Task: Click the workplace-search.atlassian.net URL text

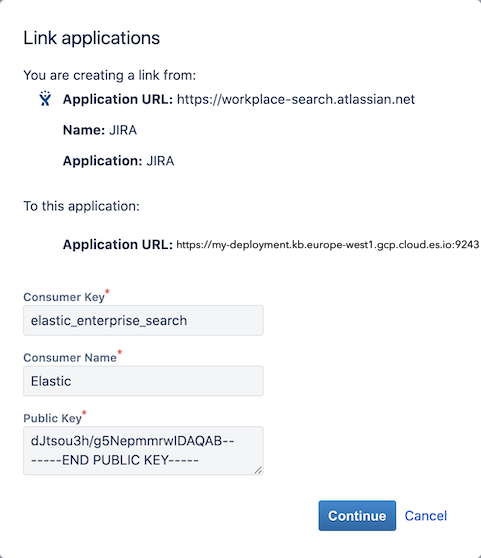Action: (296, 99)
